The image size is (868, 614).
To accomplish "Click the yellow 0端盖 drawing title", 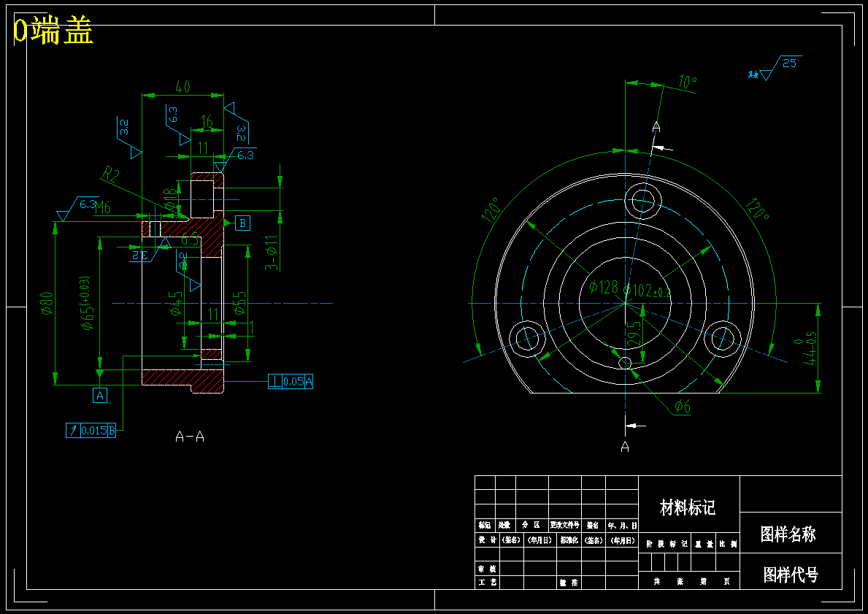I will pyautogui.click(x=53, y=31).
